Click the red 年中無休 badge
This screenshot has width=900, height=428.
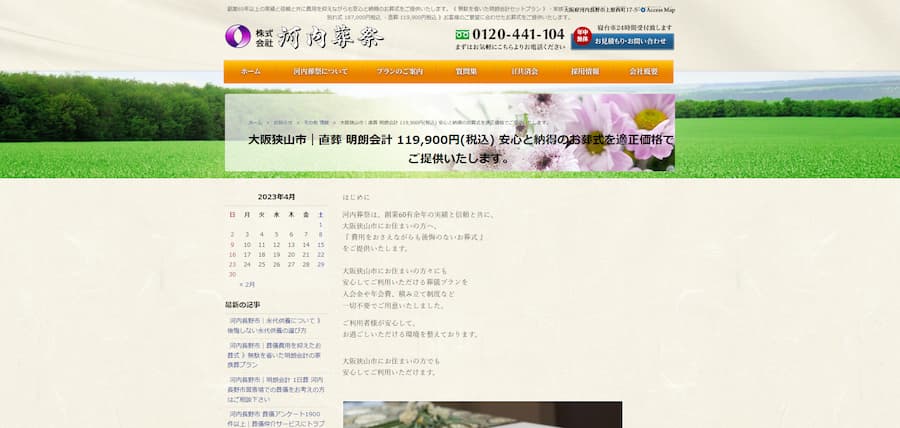pos(582,36)
